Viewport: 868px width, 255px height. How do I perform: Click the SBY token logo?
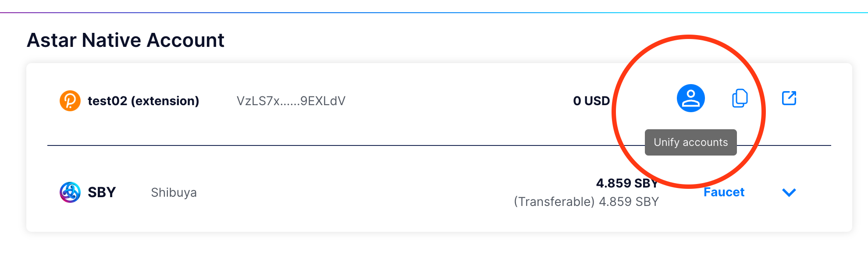click(x=70, y=192)
